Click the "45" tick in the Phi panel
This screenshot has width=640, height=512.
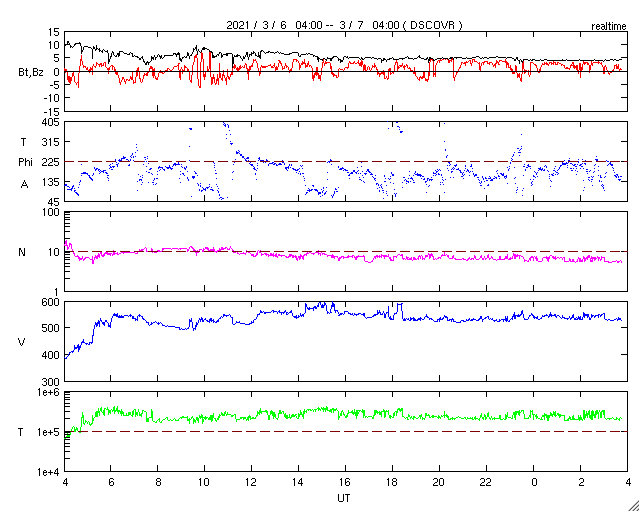coord(55,202)
